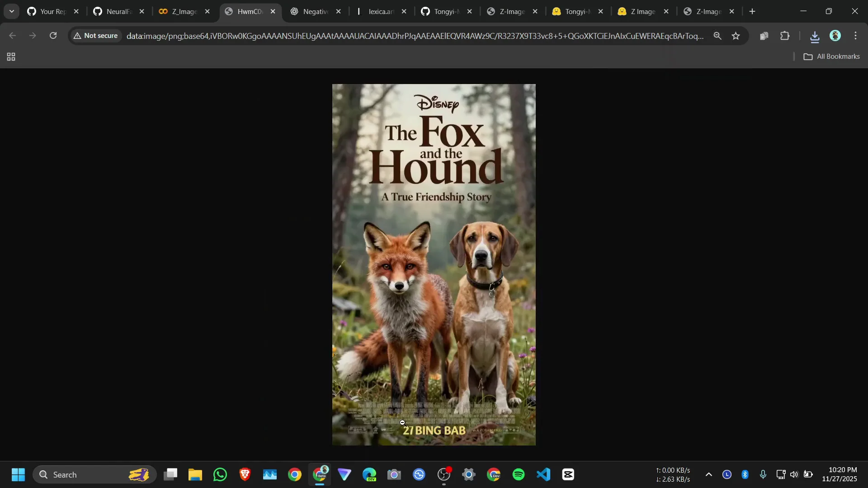Screen dimensions: 868x488
Task: Open Chrome three-dot menu
Action: [x=855, y=36]
